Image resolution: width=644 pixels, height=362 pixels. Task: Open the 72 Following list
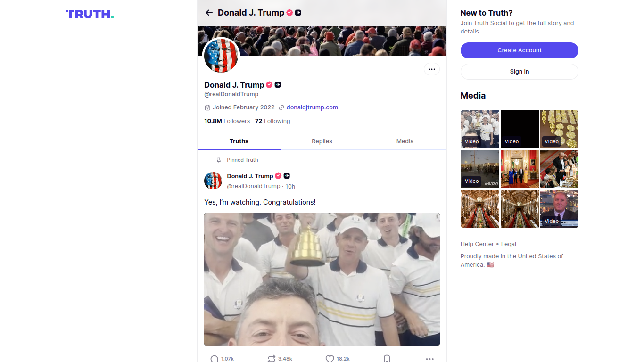pos(272,121)
